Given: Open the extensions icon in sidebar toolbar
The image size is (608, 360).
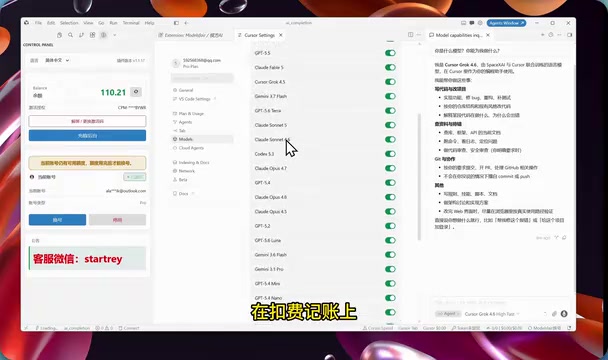Looking at the screenshot, I should (92, 35).
